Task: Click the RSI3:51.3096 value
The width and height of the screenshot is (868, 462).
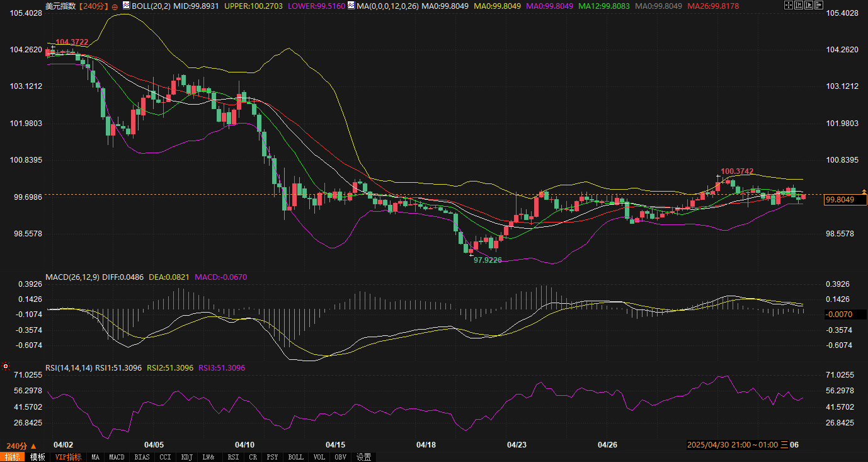Action: coord(222,367)
